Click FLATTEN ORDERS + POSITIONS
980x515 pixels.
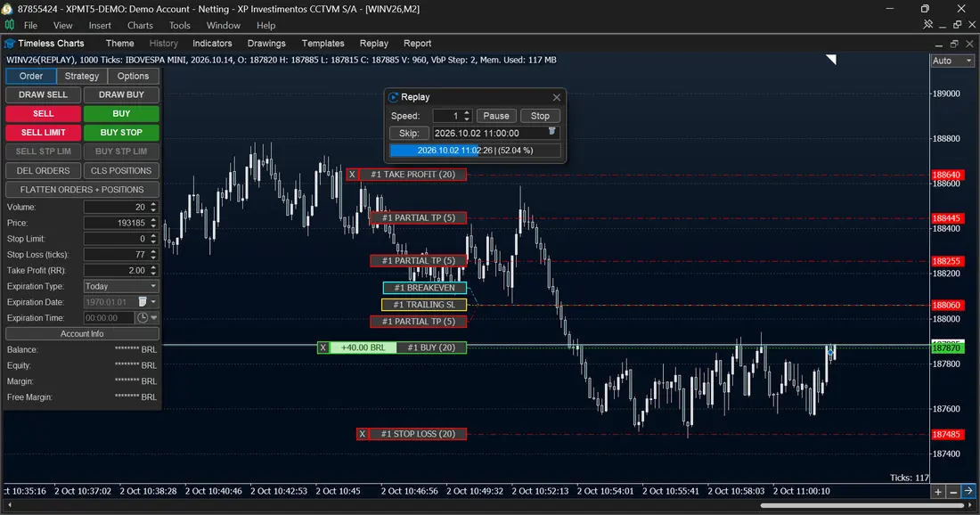click(x=82, y=190)
